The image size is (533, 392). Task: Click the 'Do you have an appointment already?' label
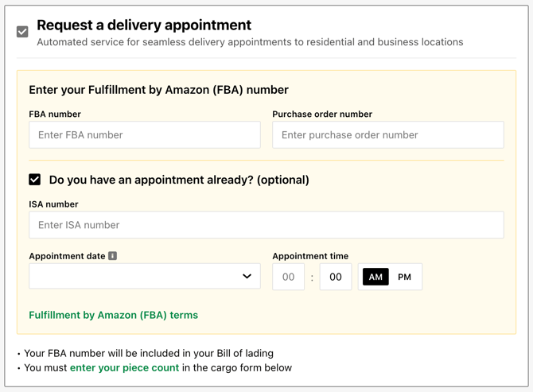[x=179, y=180]
